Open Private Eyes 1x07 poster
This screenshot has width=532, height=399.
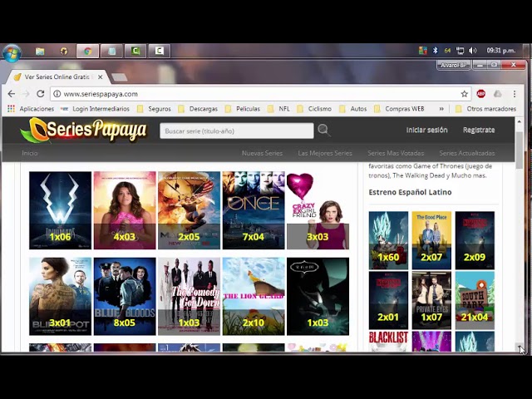tap(431, 300)
